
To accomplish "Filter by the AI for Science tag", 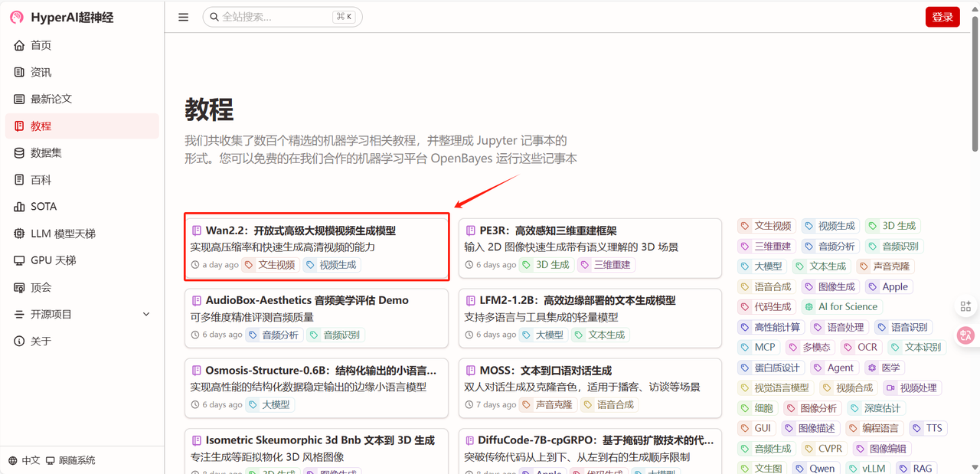I will pyautogui.click(x=841, y=307).
